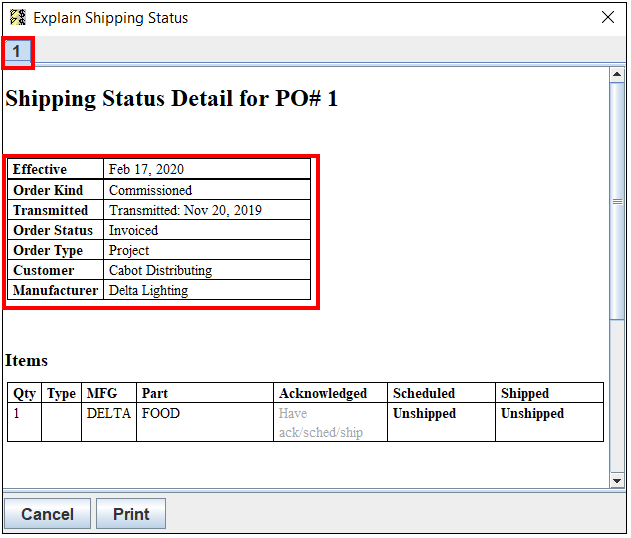Click the heading 'Shipping Status Detail for PO# 1'
Image resolution: width=631 pixels, height=538 pixels.
point(171,99)
